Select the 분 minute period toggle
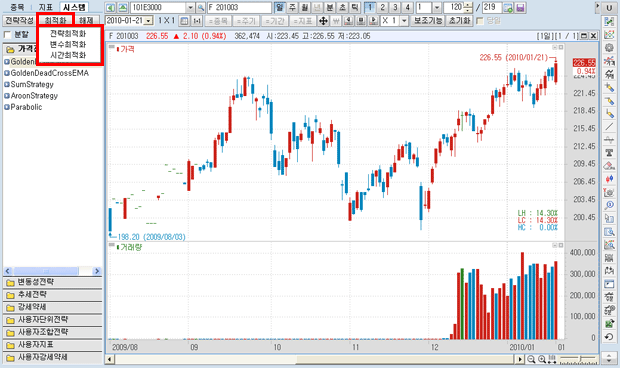Image resolution: width=620 pixels, height=368 pixels. click(330, 7)
